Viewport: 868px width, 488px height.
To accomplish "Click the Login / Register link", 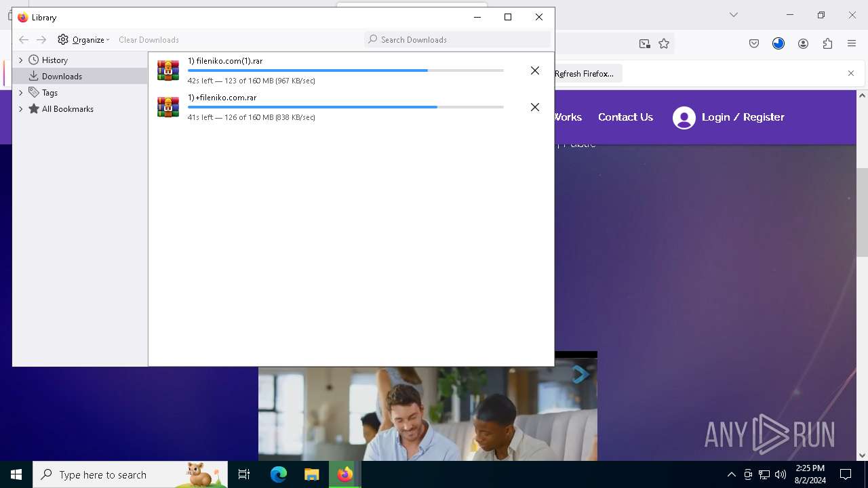I will click(x=743, y=117).
